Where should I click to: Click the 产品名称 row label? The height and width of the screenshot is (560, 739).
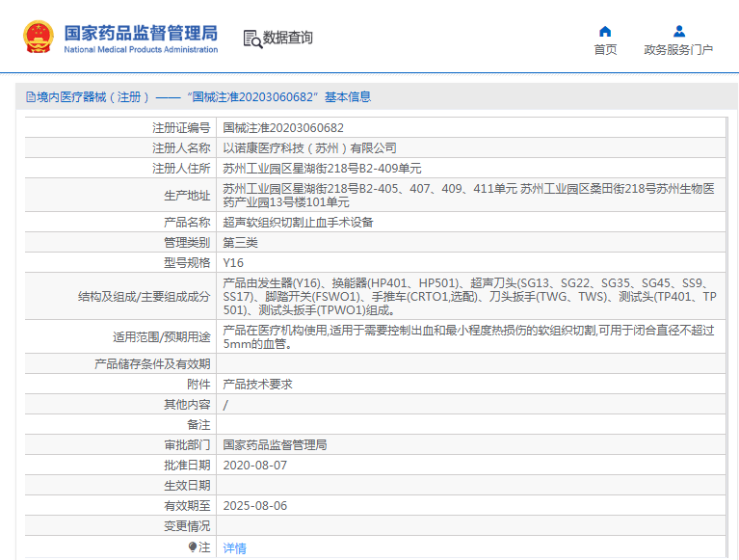click(187, 222)
